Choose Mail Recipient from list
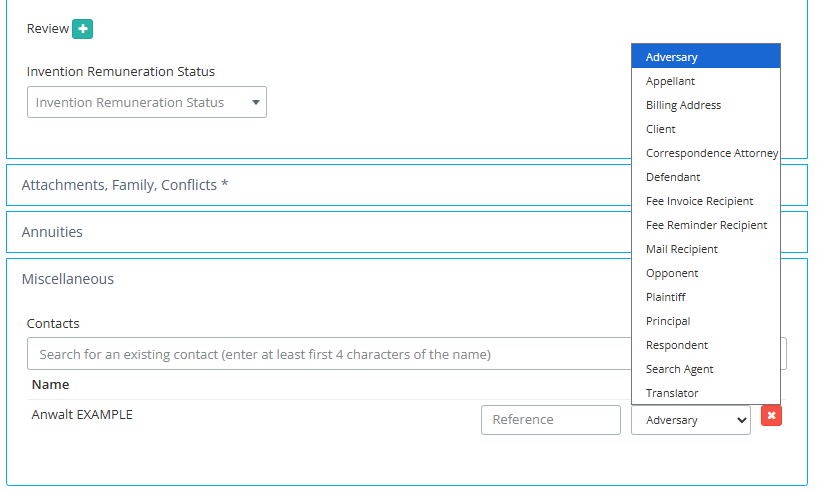This screenshot has width=821, height=492. [x=681, y=249]
